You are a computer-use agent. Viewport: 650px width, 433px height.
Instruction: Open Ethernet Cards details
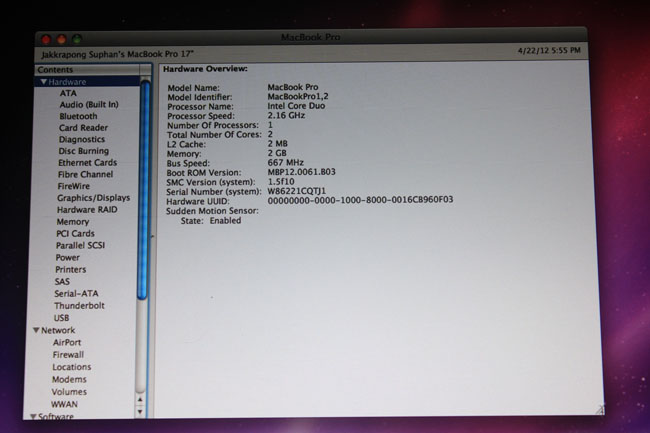[x=87, y=163]
